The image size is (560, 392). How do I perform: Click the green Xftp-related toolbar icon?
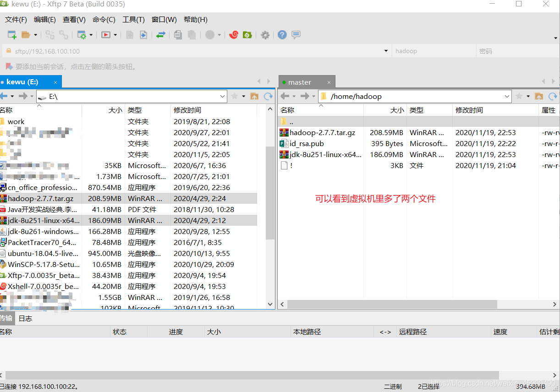tap(247, 35)
